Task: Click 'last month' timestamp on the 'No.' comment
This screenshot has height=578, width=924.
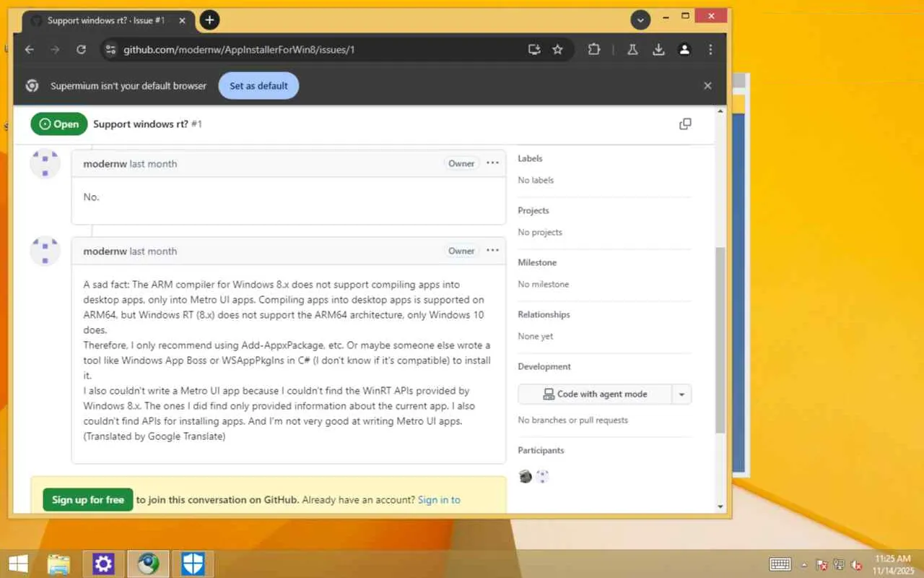Action: (153, 164)
